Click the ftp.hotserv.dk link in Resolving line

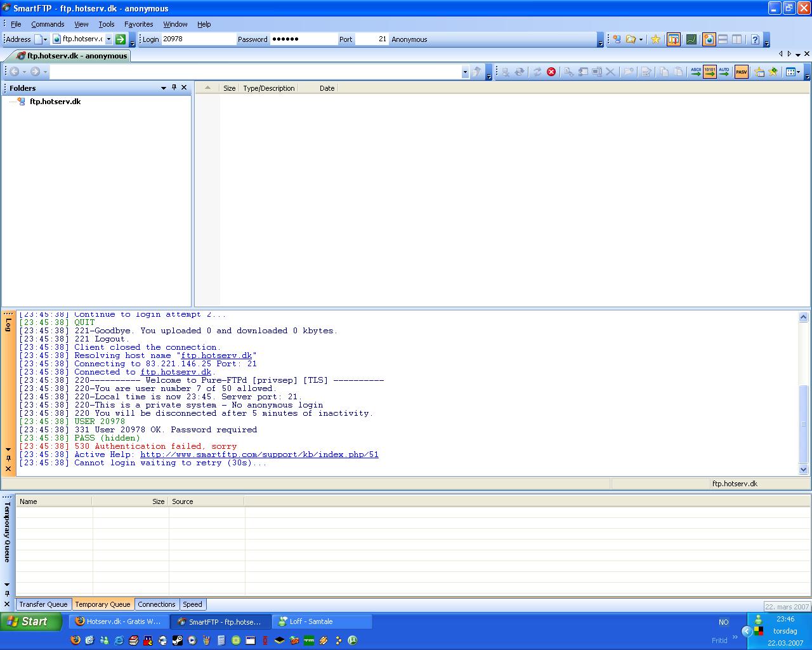point(216,355)
